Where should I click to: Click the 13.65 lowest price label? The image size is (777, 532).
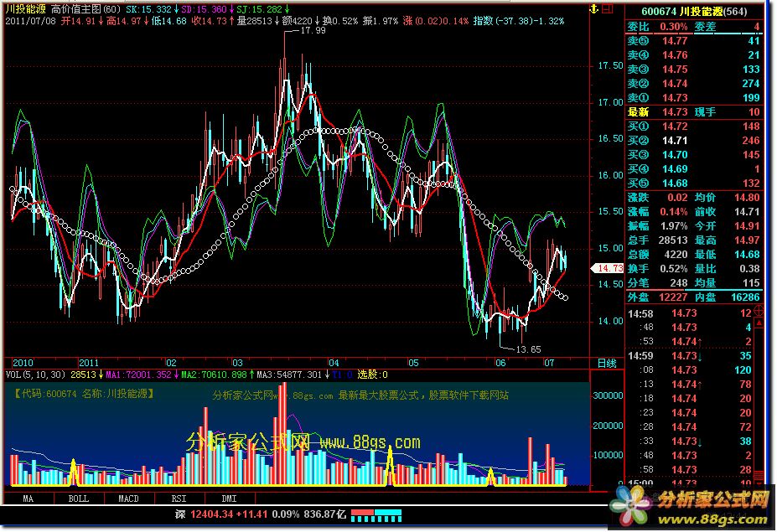click(x=528, y=349)
